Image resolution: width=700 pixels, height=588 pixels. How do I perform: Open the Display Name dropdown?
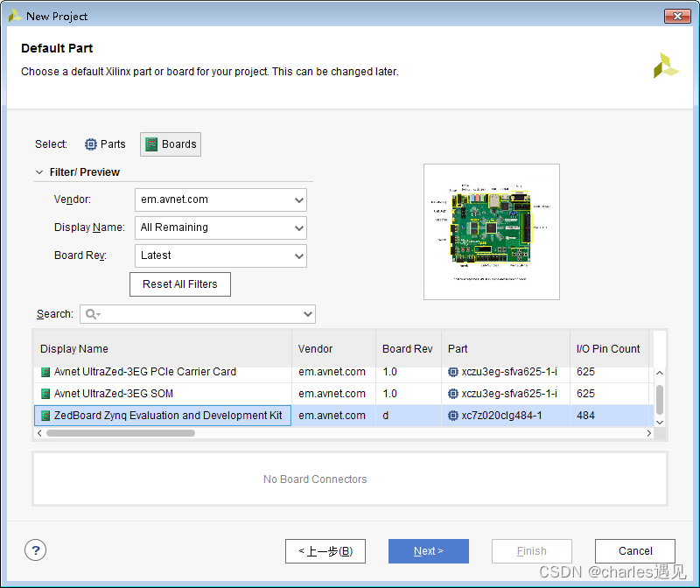[220, 227]
